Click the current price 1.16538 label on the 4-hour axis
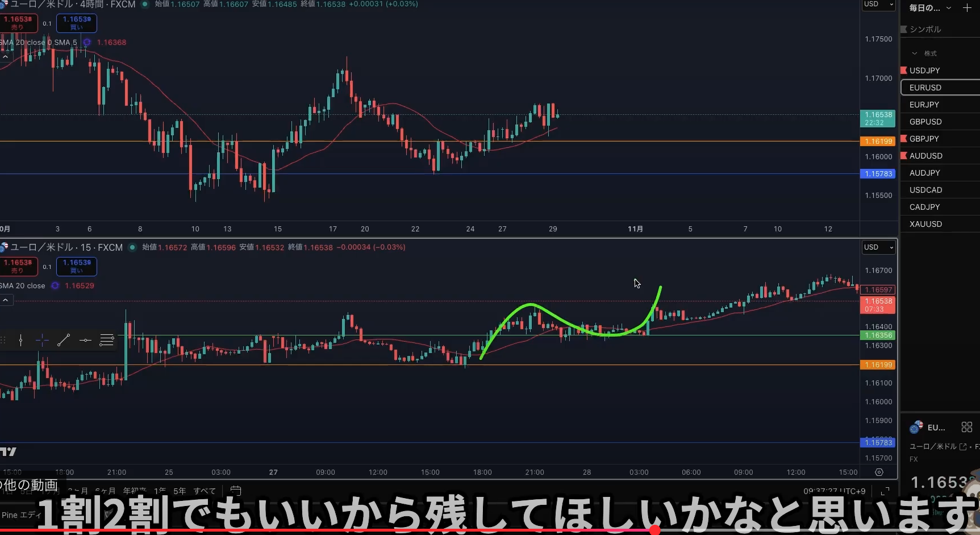Viewport: 980px width, 535px height. 878,118
